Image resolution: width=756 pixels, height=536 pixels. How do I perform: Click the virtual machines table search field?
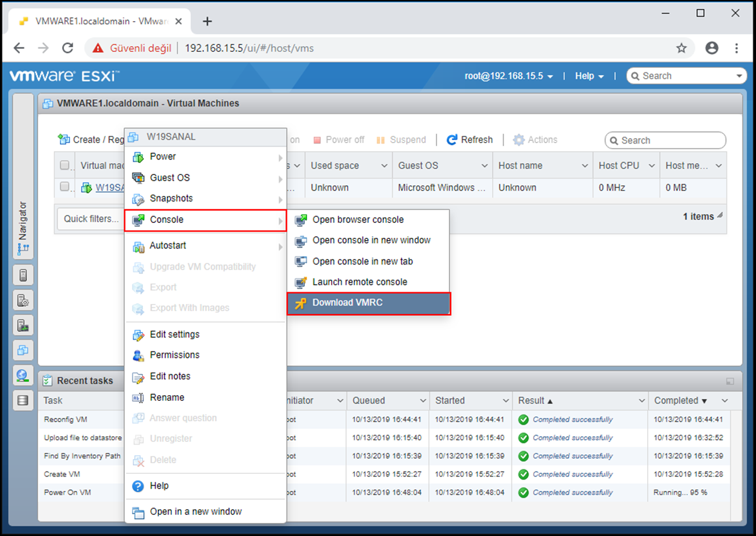pos(665,140)
